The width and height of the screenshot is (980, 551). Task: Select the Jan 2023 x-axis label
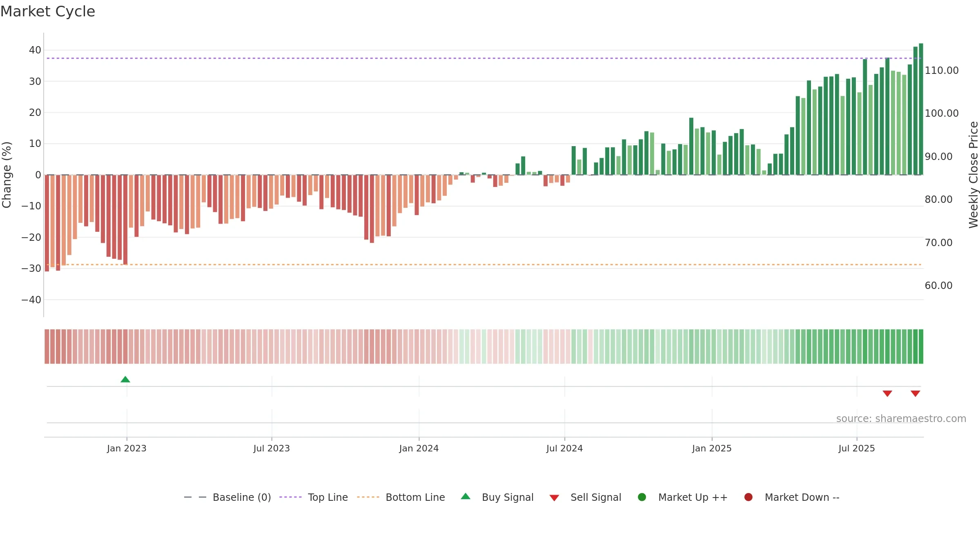point(127,449)
